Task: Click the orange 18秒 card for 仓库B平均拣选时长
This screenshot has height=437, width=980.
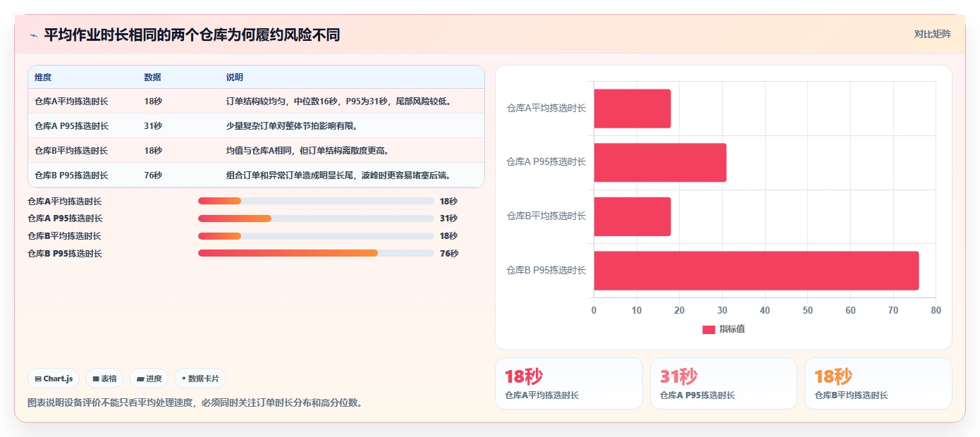Action: (878, 383)
